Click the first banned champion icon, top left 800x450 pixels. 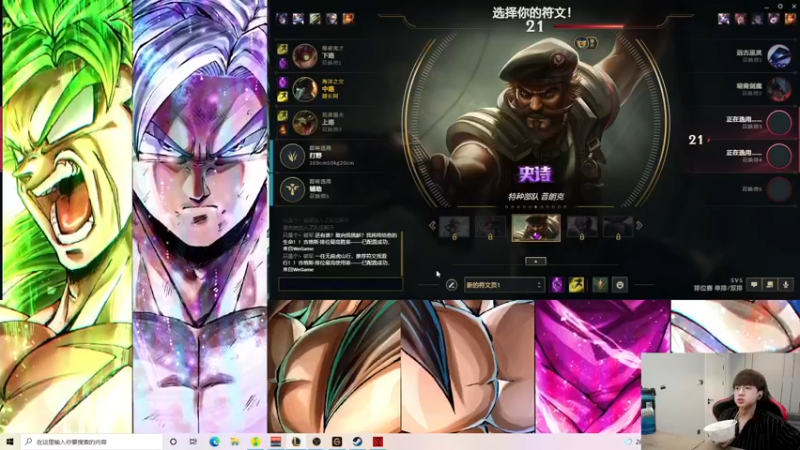pyautogui.click(x=282, y=19)
